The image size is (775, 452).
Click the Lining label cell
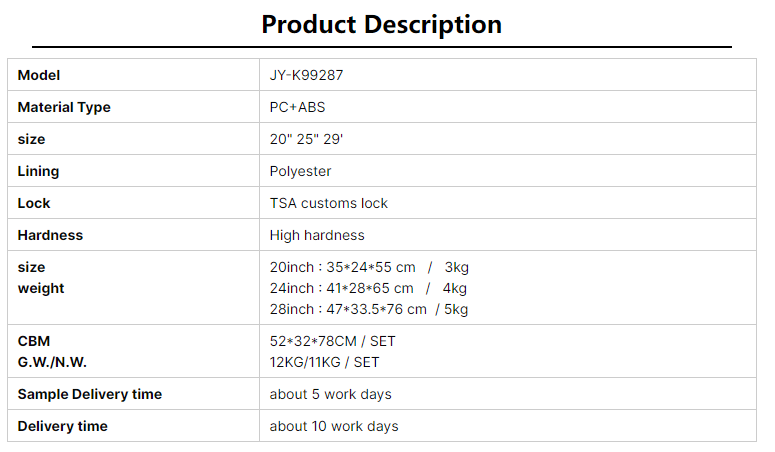[x=133, y=171]
